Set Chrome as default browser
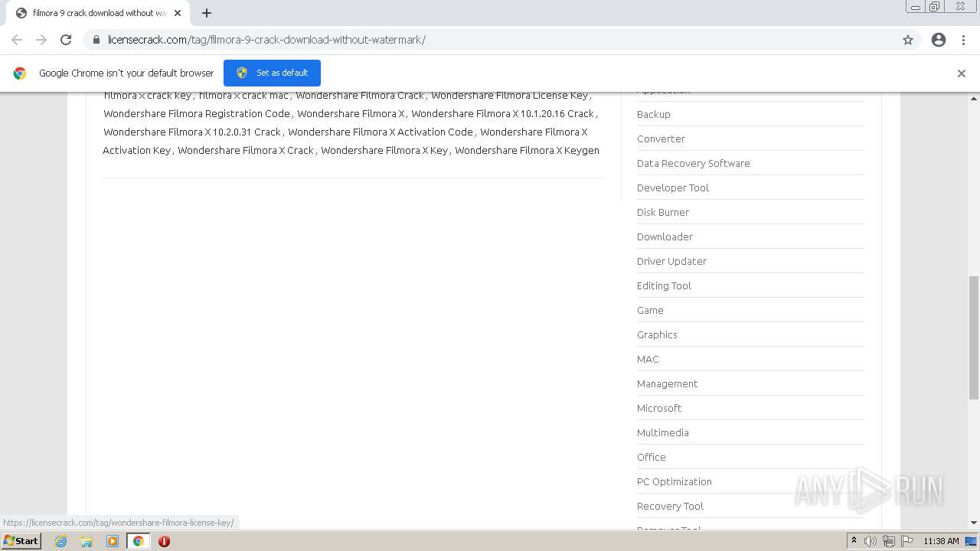 pos(272,73)
